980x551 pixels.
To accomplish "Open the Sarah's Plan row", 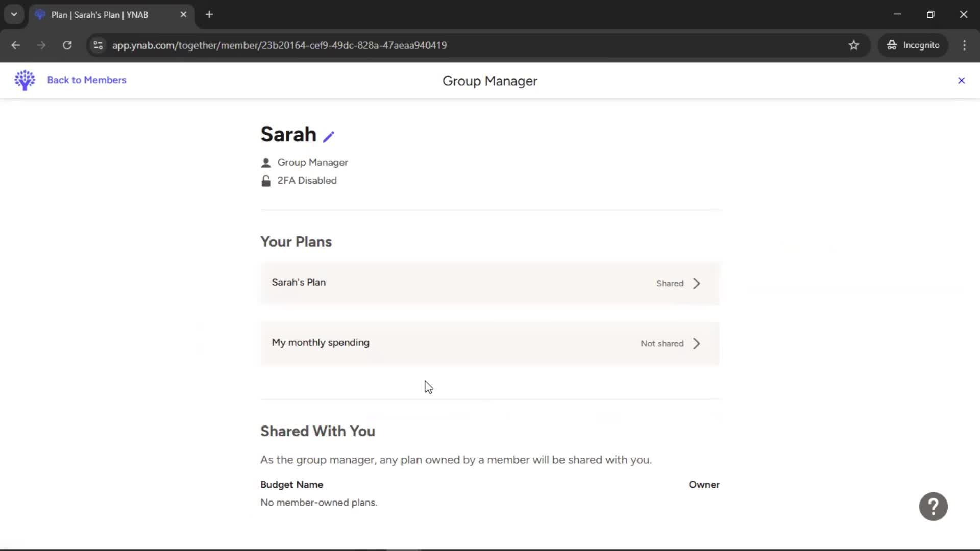I will pyautogui.click(x=490, y=283).
